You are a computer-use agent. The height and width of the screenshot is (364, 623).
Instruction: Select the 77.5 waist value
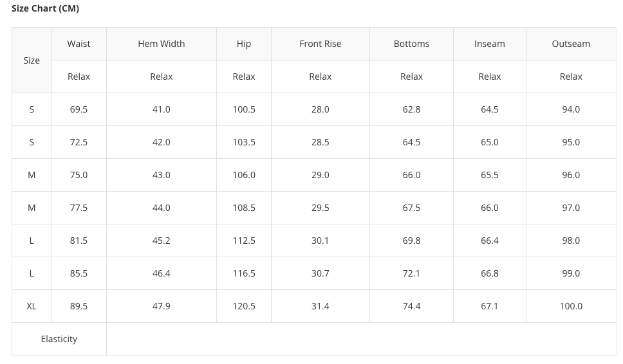79,208
